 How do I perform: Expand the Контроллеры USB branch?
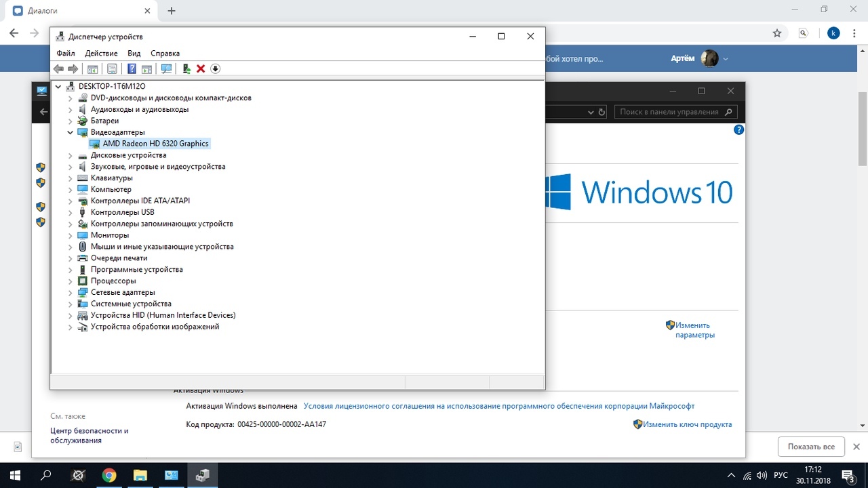coord(71,212)
